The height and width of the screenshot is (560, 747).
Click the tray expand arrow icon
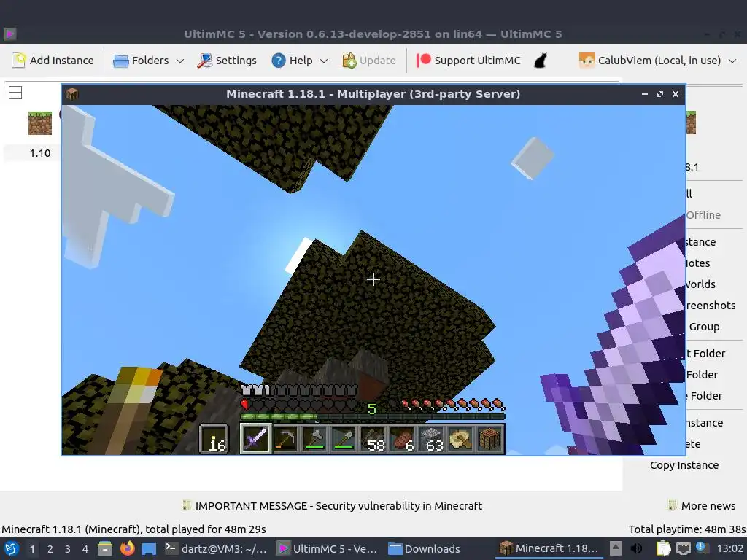616,548
